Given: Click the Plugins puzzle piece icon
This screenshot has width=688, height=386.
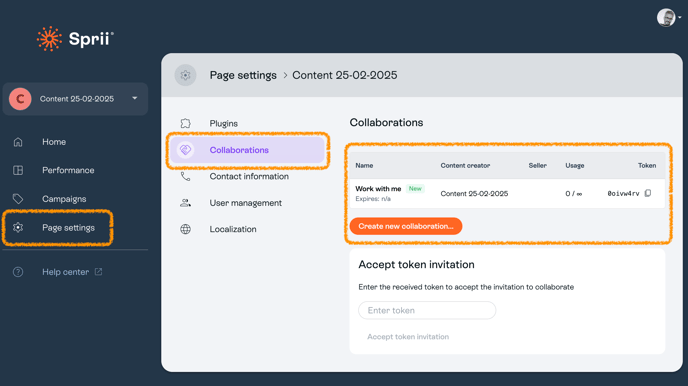Looking at the screenshot, I should click(x=186, y=123).
